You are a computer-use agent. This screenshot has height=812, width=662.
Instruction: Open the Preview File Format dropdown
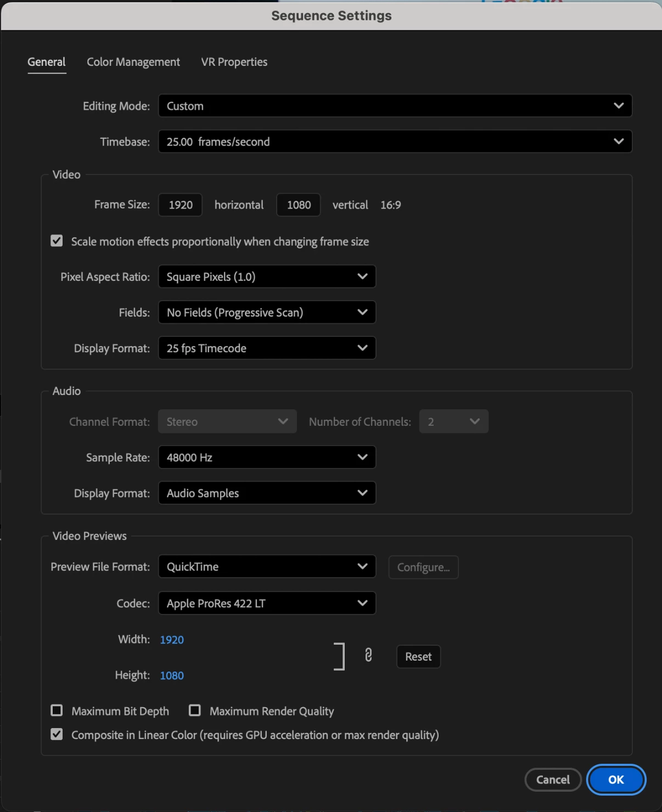click(267, 566)
